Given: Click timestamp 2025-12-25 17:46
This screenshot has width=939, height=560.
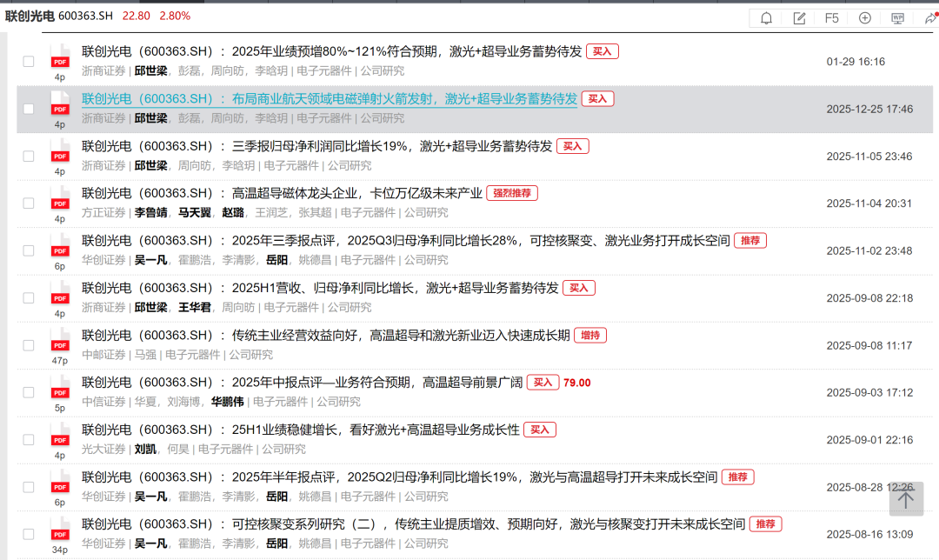Looking at the screenshot, I should click(x=869, y=109).
